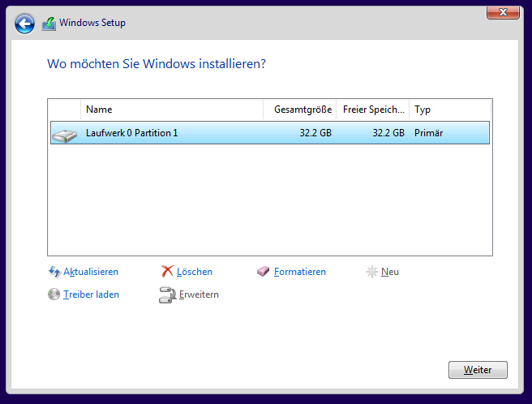Sort by the Gesamtgröße column header

[x=299, y=110]
